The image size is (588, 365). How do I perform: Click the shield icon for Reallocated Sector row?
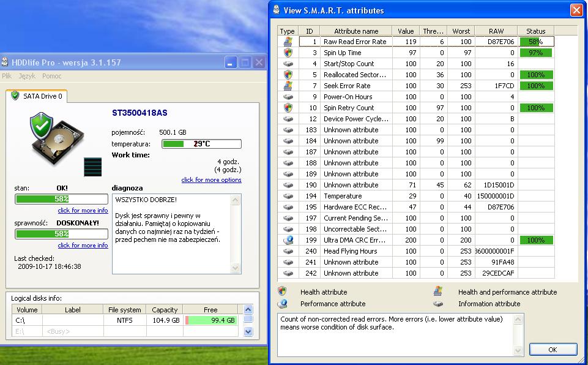(288, 75)
